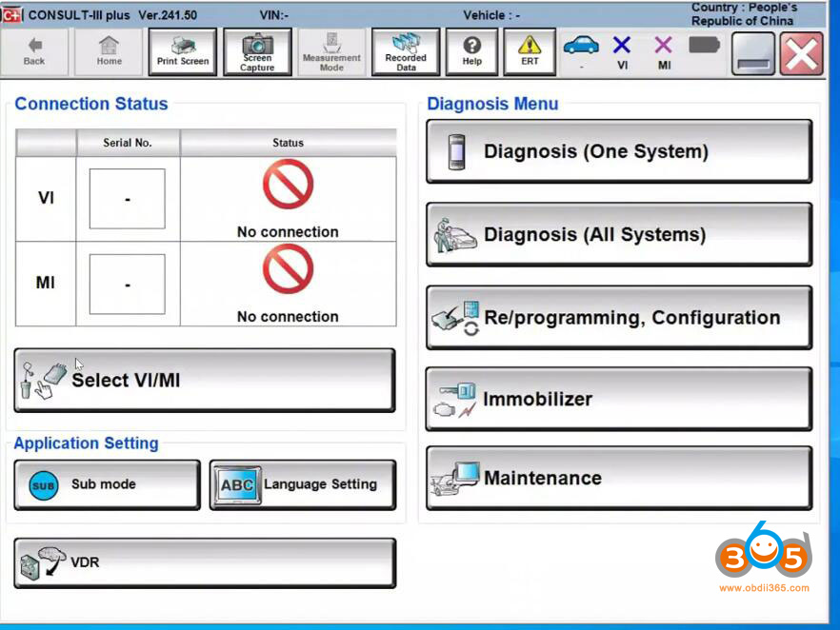This screenshot has width=840, height=630.
Task: Click the ABC language icon
Action: click(237, 485)
